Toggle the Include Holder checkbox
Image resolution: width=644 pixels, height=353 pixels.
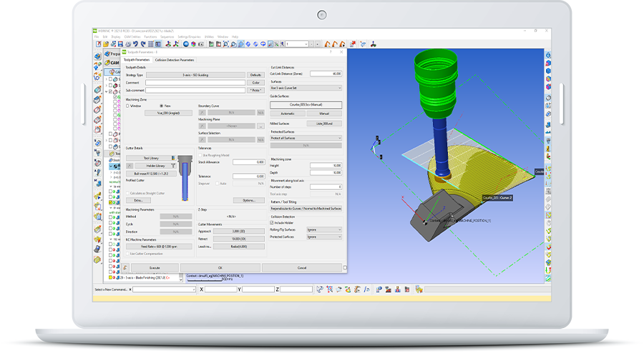[271, 223]
